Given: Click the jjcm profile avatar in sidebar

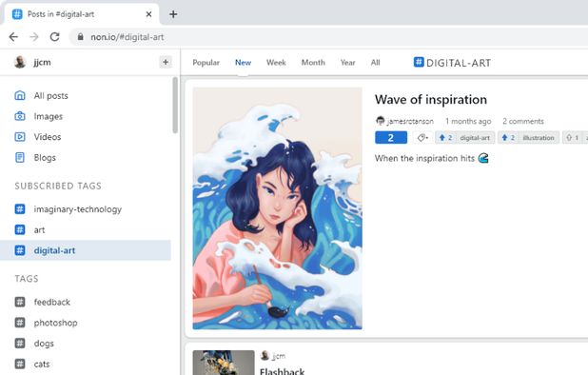Looking at the screenshot, I should [20, 62].
